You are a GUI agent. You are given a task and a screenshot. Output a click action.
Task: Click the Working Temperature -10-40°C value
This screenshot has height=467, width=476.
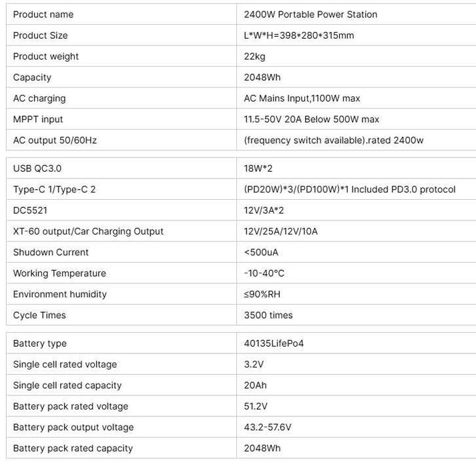pyautogui.click(x=264, y=273)
